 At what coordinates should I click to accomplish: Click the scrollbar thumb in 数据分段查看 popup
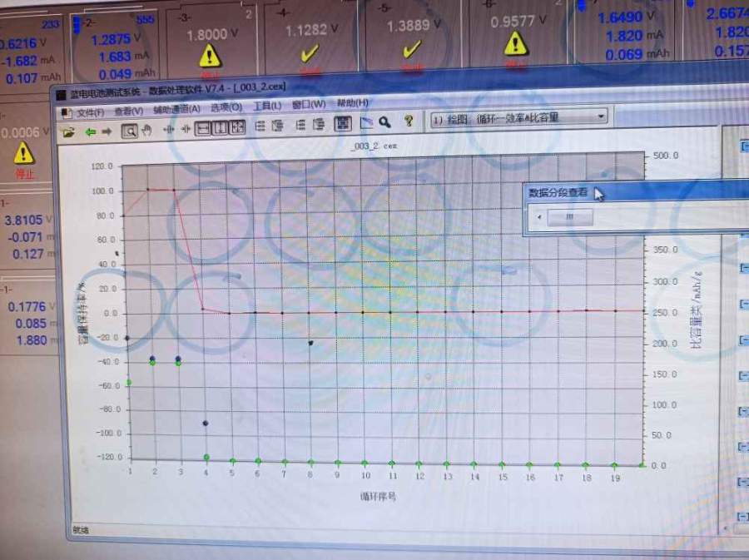click(570, 216)
